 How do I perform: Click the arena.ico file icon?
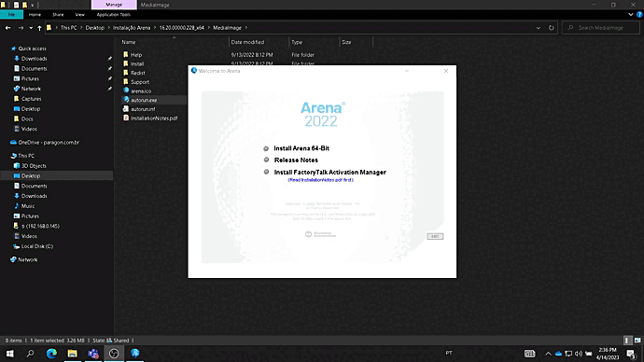(126, 90)
